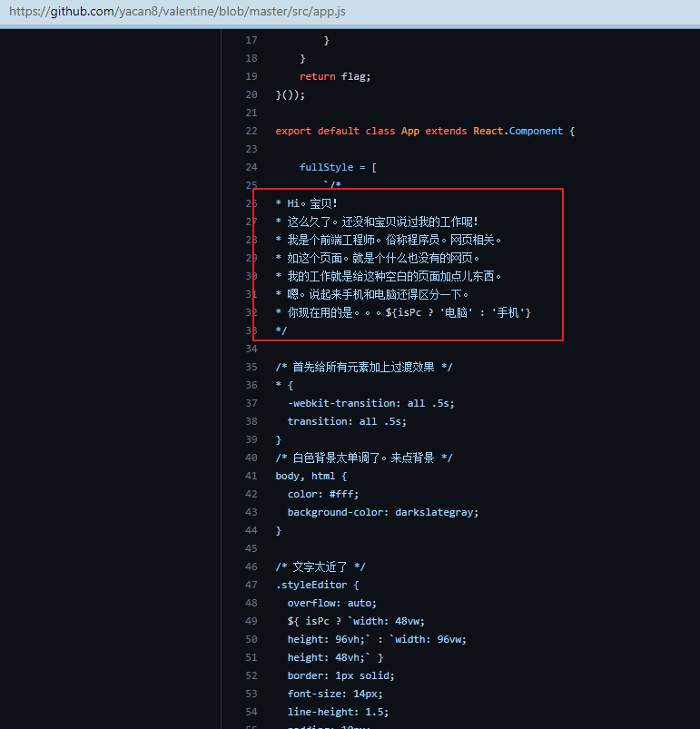Click the 'overflow: auto;' line
Viewport: 700px width, 729px height.
[332, 603]
